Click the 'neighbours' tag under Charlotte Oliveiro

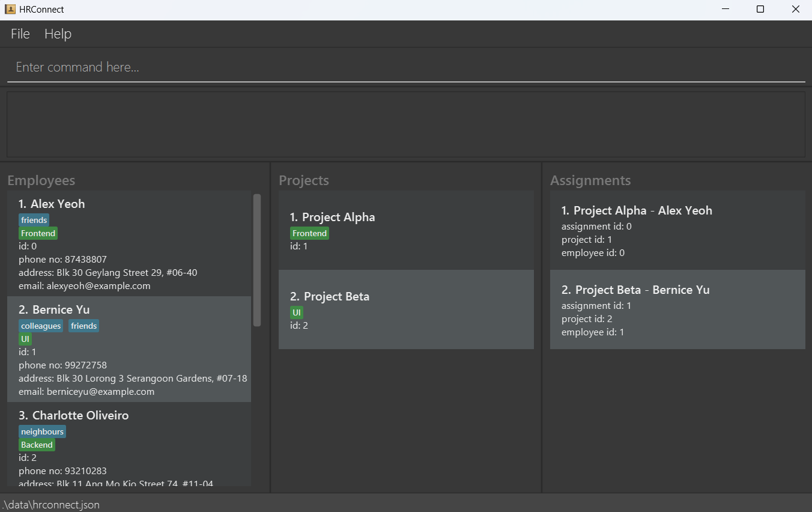click(42, 431)
